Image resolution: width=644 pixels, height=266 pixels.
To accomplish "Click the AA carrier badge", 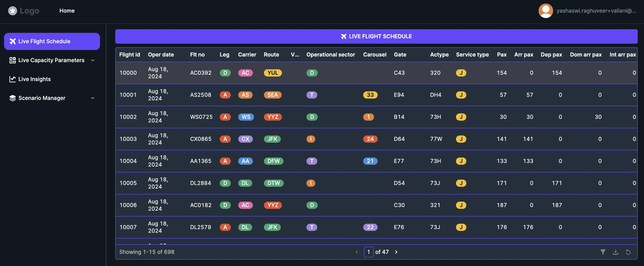I will [x=245, y=161].
